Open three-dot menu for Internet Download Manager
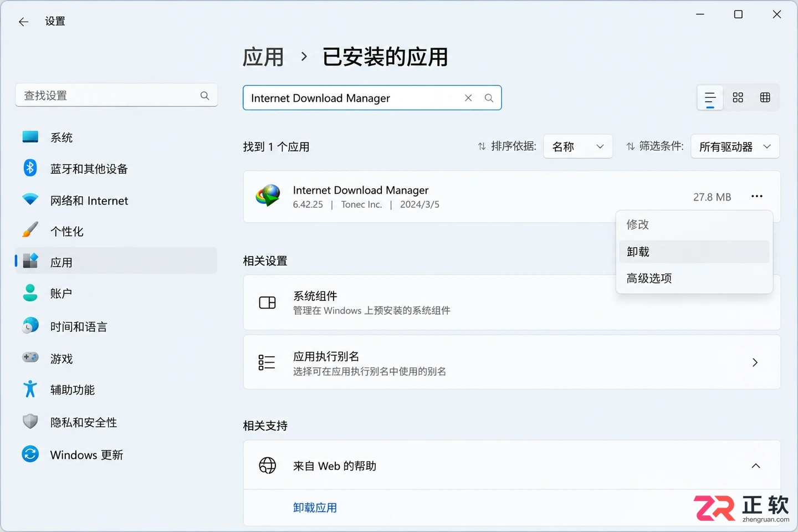The image size is (798, 532). [757, 196]
